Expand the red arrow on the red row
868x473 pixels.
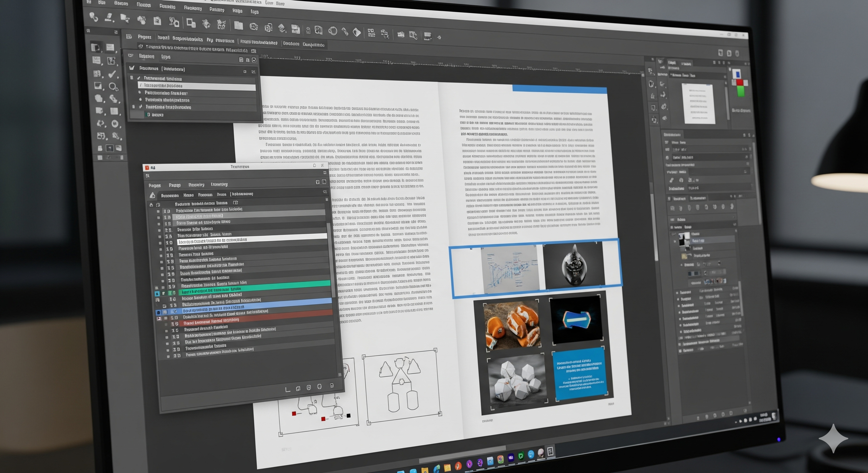coord(159,318)
